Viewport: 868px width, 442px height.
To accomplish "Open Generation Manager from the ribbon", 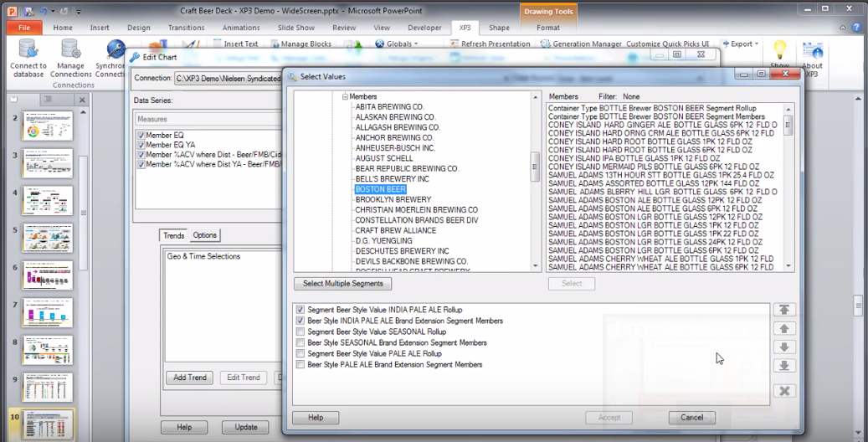I will point(581,44).
